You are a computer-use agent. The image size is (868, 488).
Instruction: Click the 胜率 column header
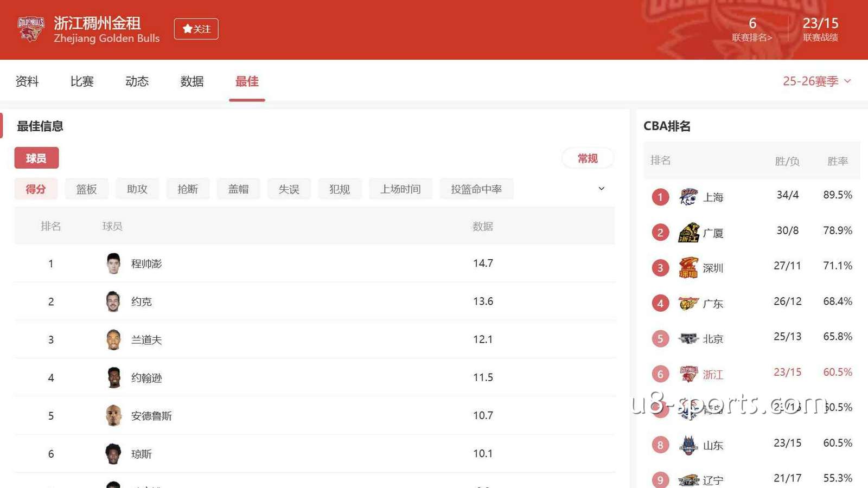pos(838,161)
